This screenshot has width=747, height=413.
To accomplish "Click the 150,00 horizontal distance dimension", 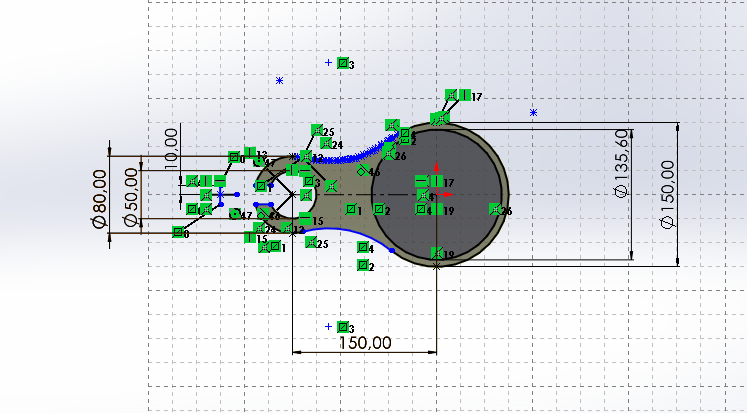I will 363,342.
